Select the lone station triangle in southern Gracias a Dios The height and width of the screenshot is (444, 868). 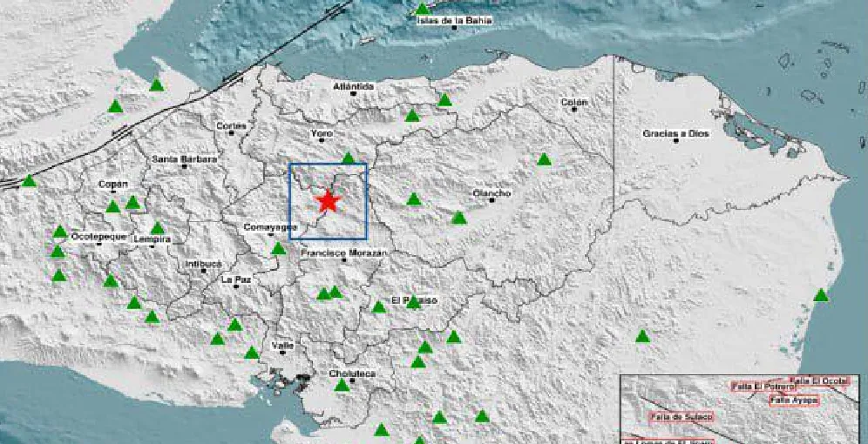(x=642, y=336)
